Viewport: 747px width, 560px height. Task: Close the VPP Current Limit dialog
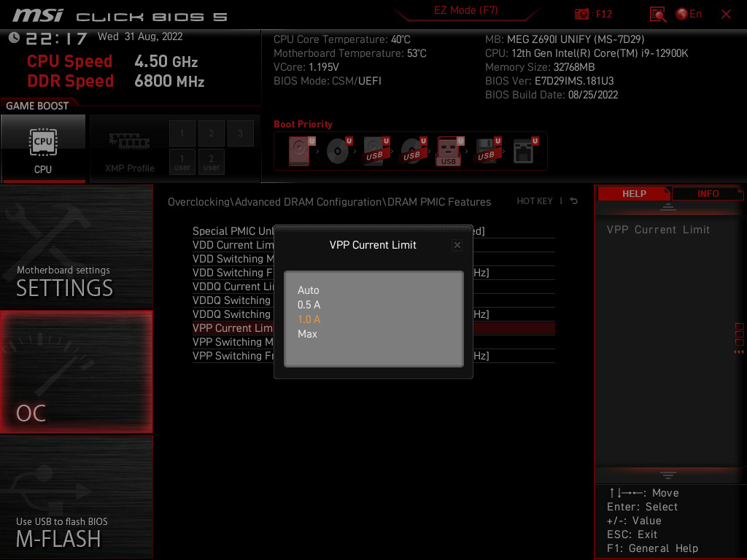point(457,245)
